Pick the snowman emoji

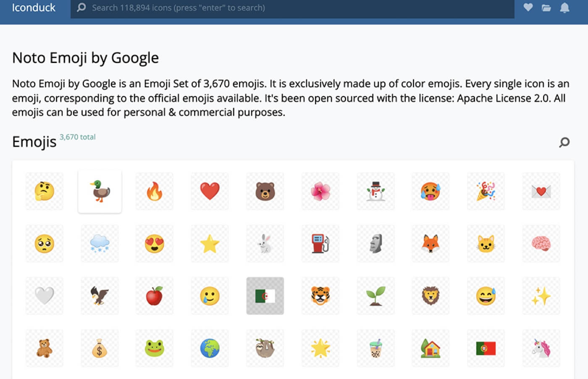(x=375, y=192)
